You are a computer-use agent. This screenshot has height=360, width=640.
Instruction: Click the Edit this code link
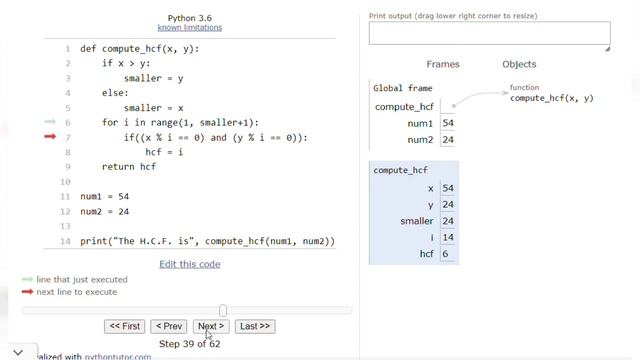point(190,264)
